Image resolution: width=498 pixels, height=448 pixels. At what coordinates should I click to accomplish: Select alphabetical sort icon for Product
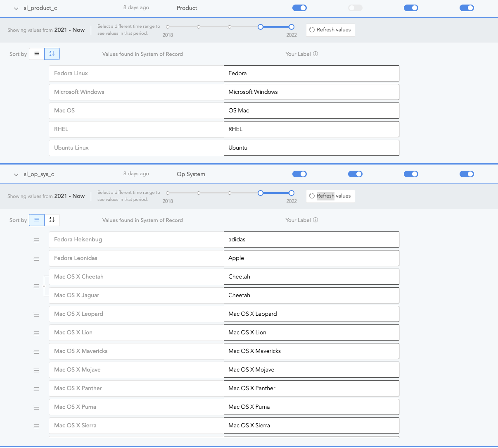coord(52,54)
